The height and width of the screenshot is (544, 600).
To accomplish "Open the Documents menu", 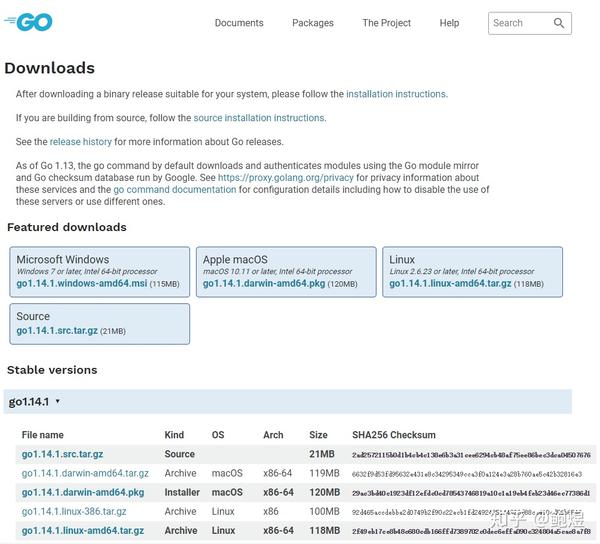I will coord(239,23).
